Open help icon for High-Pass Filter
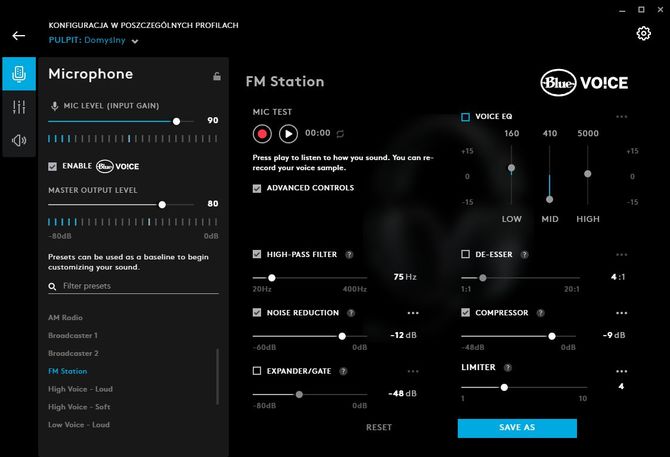 coord(349,255)
